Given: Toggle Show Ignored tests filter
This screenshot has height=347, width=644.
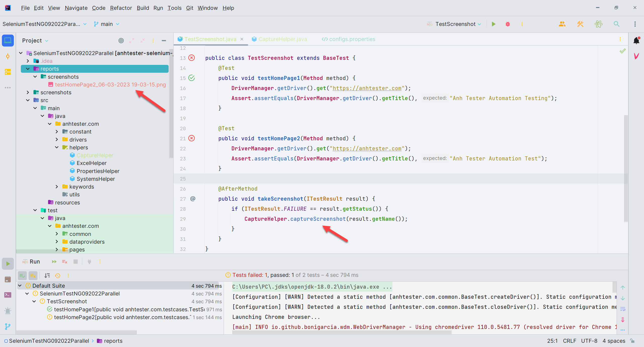Looking at the screenshot, I should tap(33, 276).
